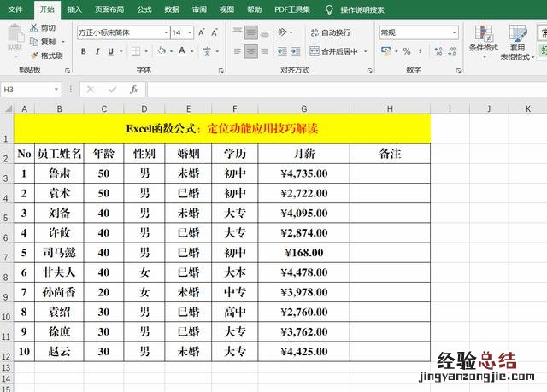Screen dimensions: 547x392
Task: Open the fill color dropdown arrow
Action: coord(171,51)
